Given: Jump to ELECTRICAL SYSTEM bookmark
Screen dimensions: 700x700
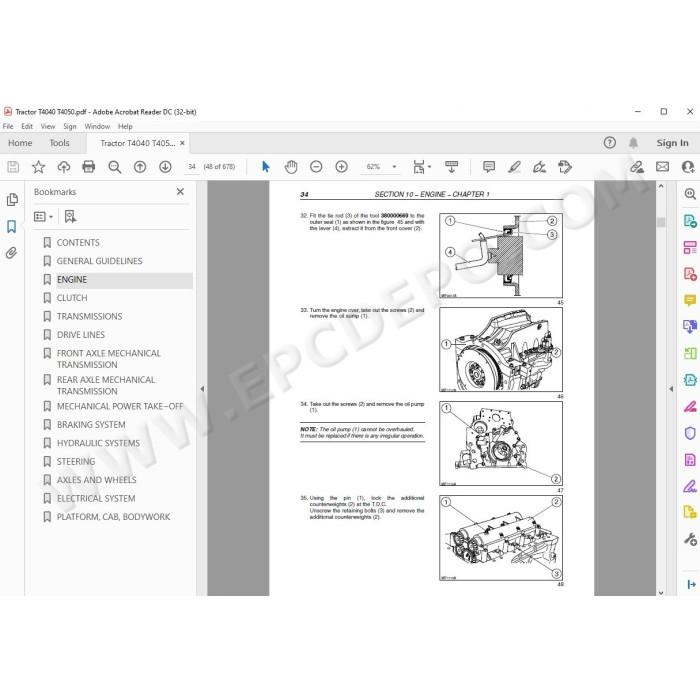Looking at the screenshot, I should point(96,499).
